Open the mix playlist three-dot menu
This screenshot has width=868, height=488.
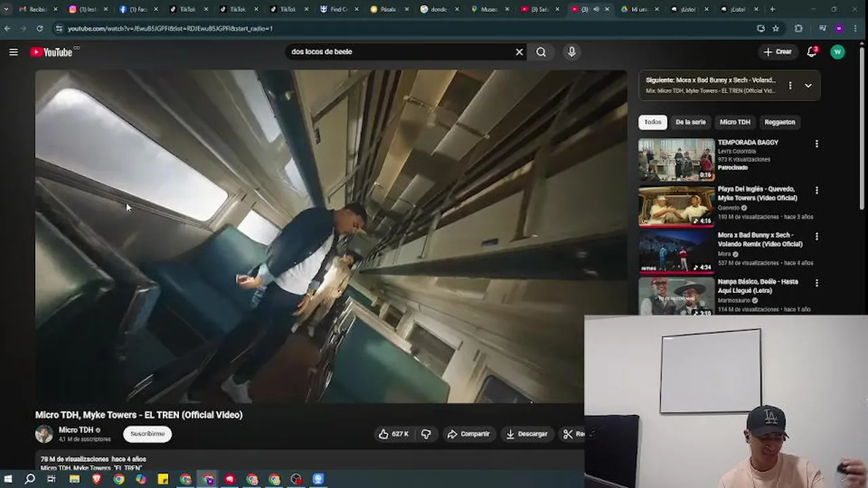[x=790, y=85]
